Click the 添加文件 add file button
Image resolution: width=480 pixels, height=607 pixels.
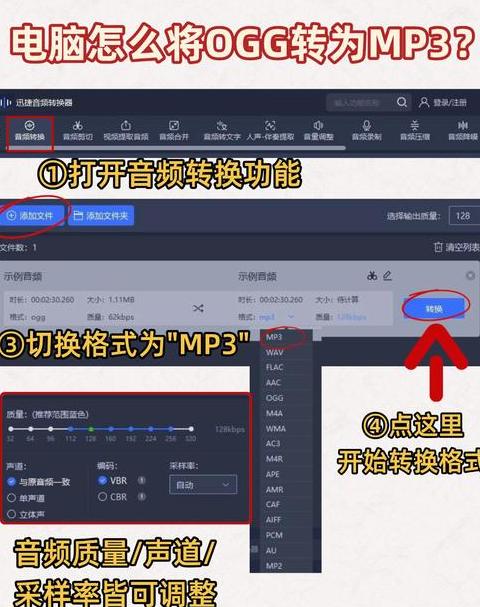[x=31, y=216]
